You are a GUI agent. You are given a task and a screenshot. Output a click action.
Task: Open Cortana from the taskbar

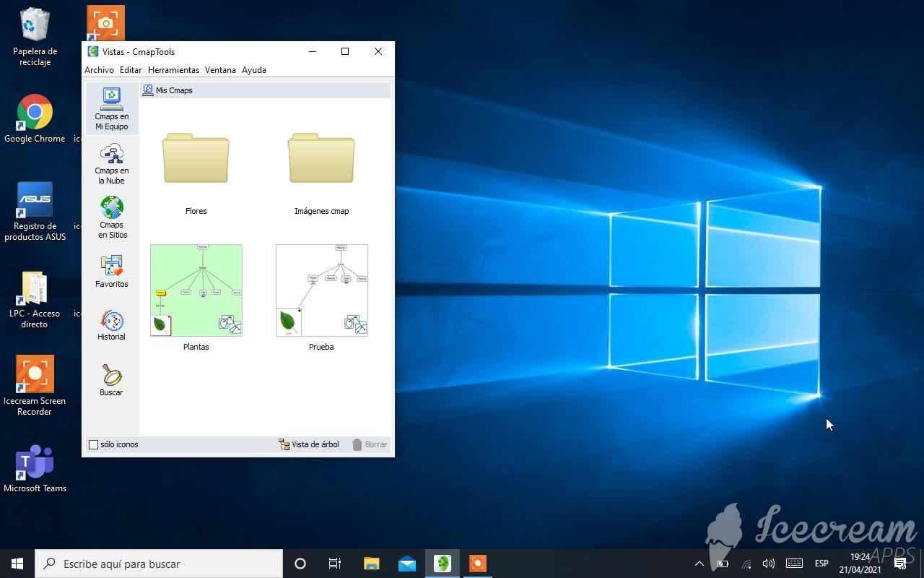point(300,564)
